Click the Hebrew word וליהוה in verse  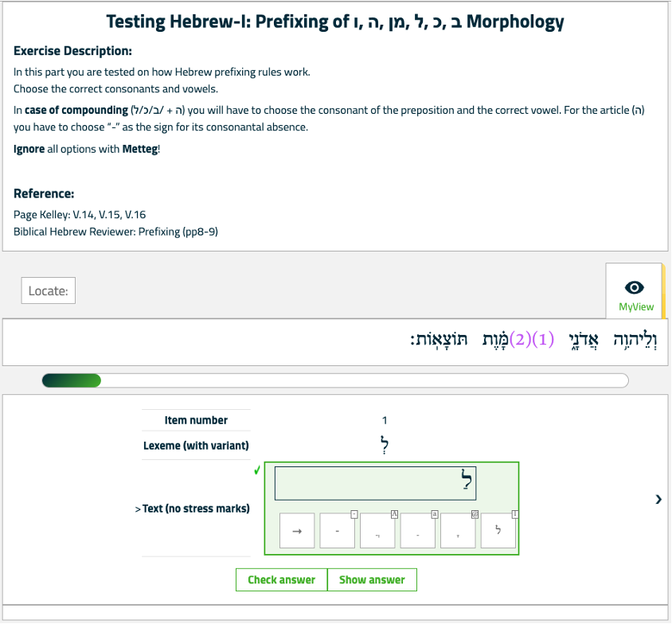coord(635,340)
